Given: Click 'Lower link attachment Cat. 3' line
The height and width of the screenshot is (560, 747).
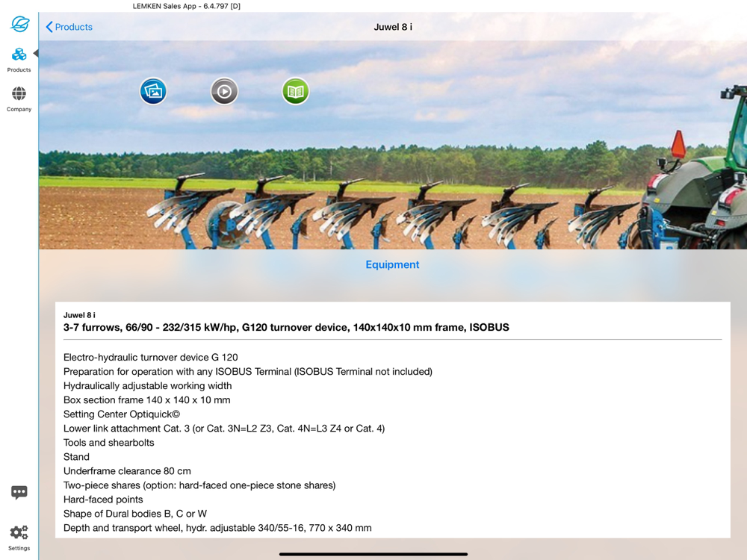Looking at the screenshot, I should point(224,429).
